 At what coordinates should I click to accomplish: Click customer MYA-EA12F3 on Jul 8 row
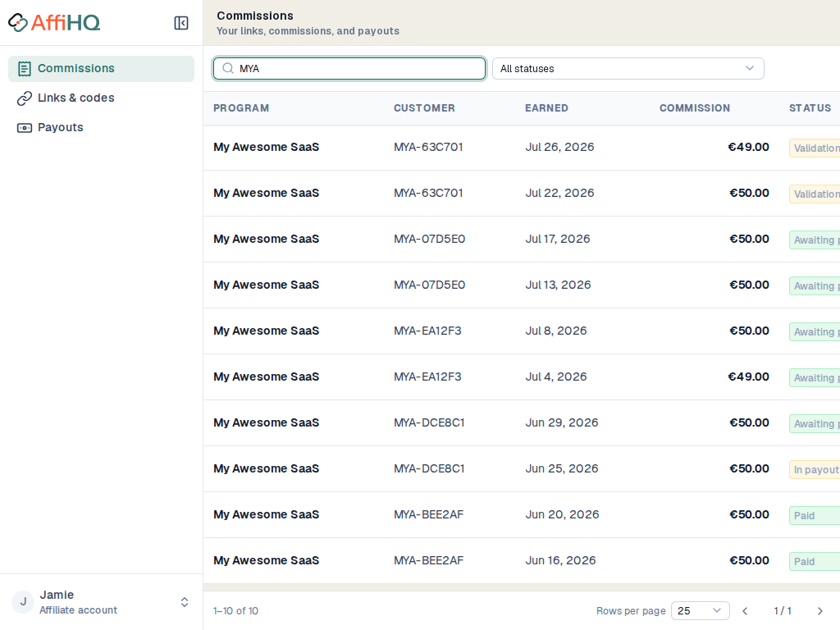coord(427,331)
